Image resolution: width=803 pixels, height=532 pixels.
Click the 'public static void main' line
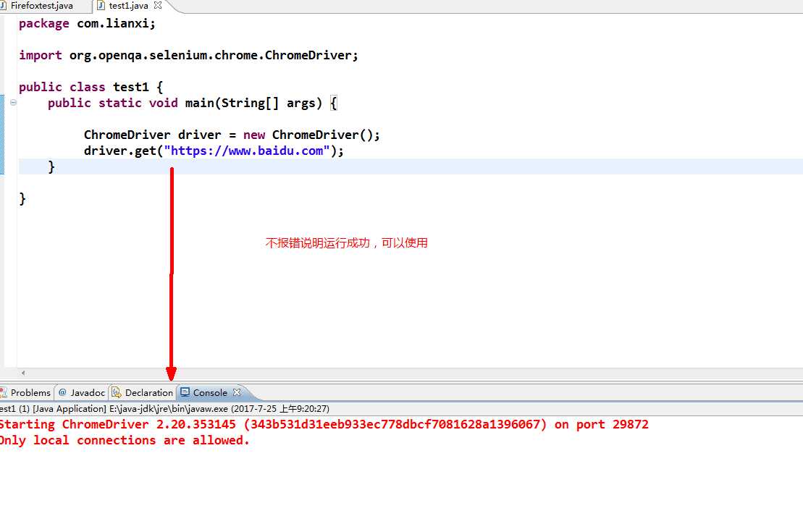(x=193, y=103)
